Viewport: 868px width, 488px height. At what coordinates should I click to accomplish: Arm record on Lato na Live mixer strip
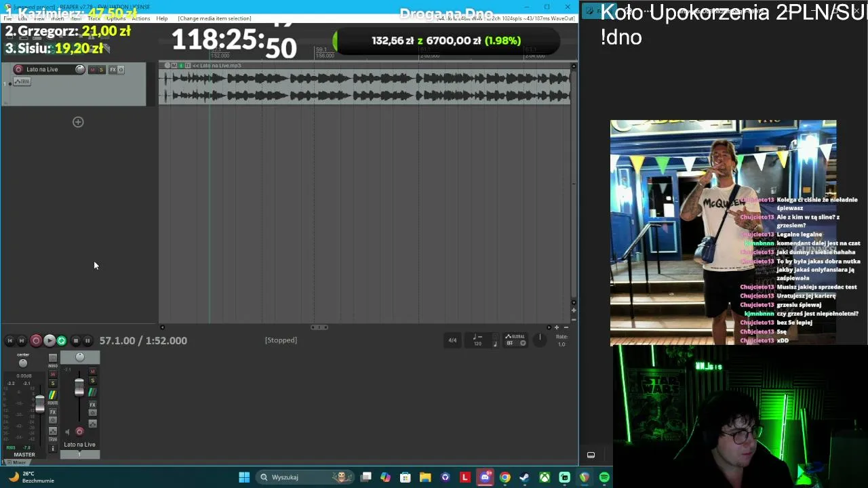click(x=79, y=431)
